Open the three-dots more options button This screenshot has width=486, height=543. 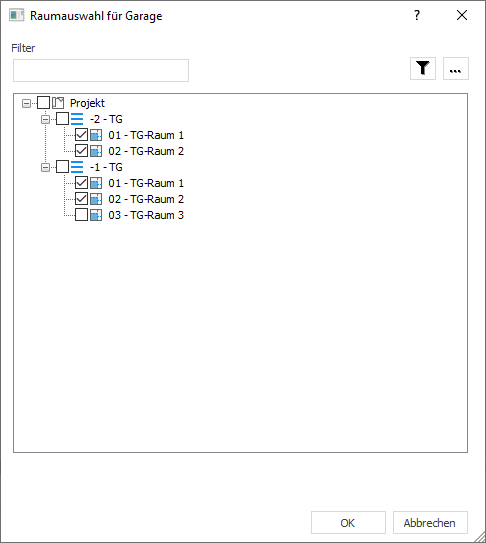(x=456, y=69)
